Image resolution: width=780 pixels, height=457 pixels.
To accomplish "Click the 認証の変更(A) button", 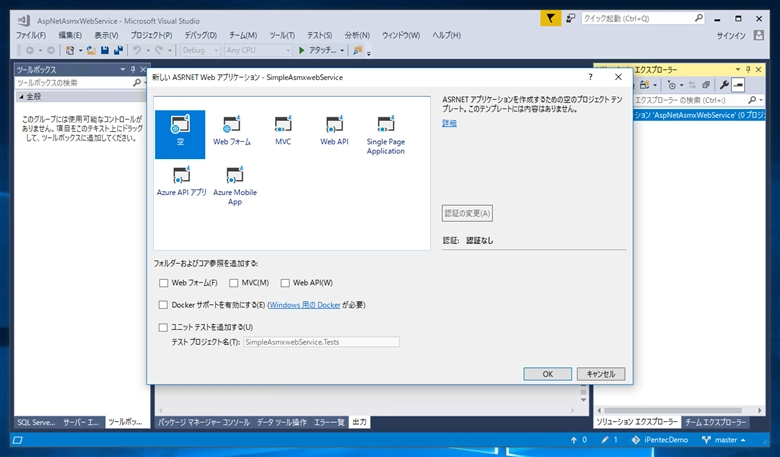I will [467, 213].
